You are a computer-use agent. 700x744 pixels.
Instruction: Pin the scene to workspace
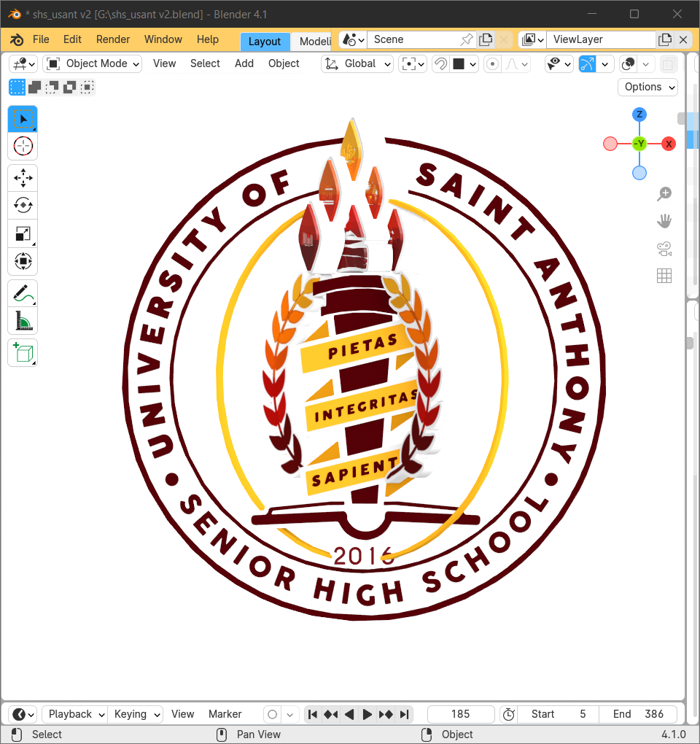pyautogui.click(x=467, y=39)
